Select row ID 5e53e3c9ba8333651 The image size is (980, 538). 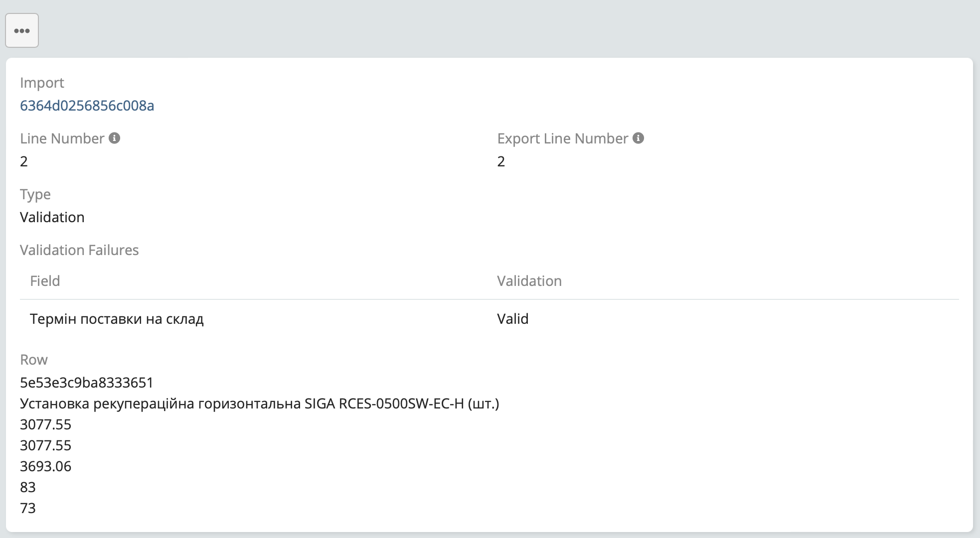87,383
